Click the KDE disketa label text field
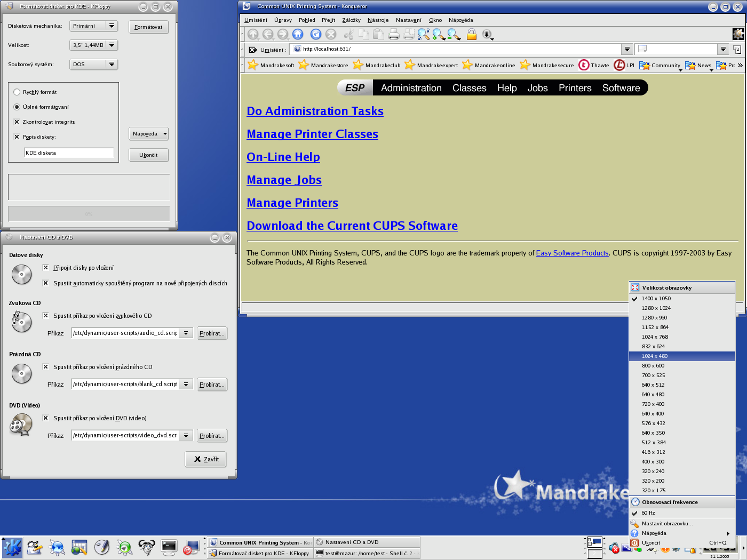 [69, 153]
